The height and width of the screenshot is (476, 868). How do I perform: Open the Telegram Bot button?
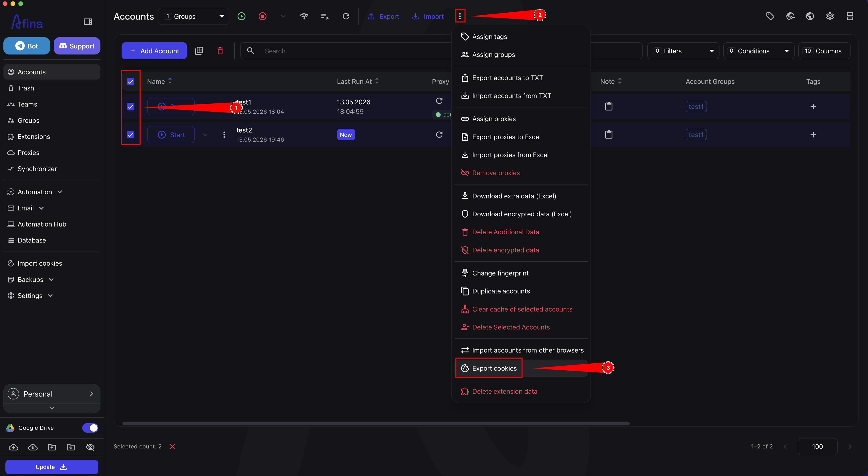pos(27,46)
